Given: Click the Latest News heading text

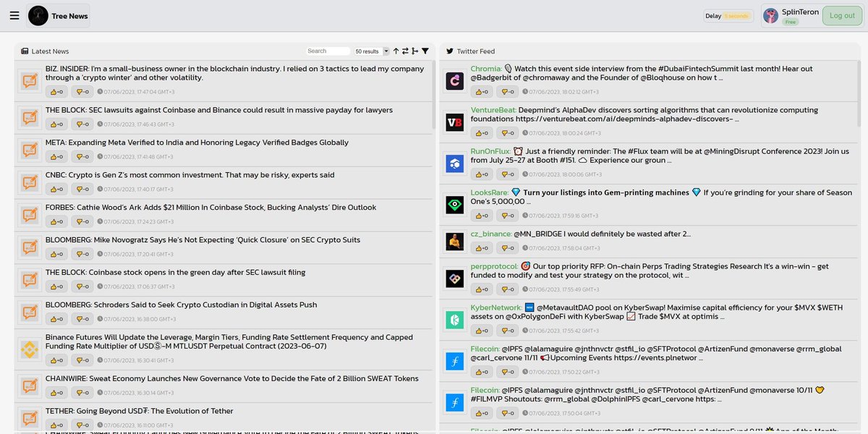Looking at the screenshot, I should click(x=51, y=51).
